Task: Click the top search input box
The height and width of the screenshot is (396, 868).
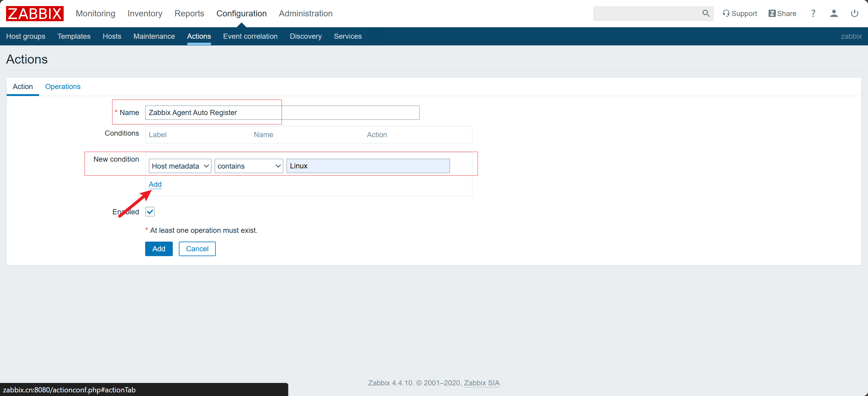Action: 646,13
